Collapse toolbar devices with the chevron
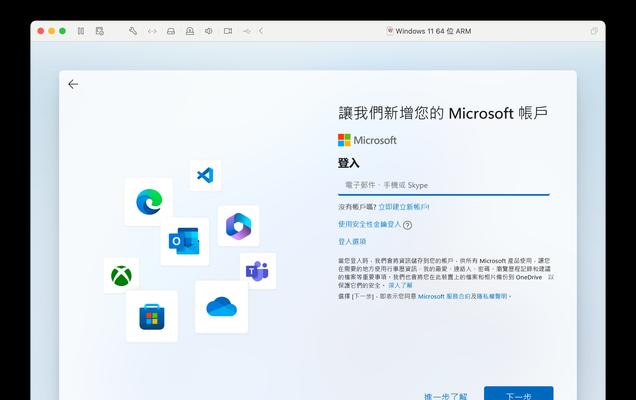Viewport: 636px width, 400px height. point(261,31)
